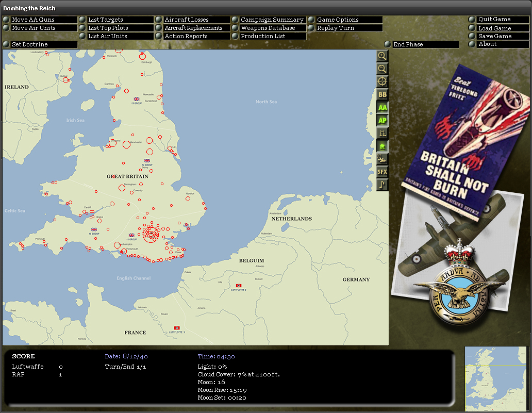Click the Light: 0% text
The height and width of the screenshot is (413, 532).
click(212, 367)
